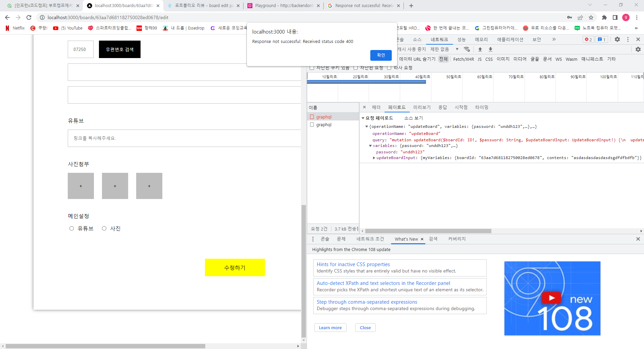Click the page horizontal scrollbar thumb

pyautogui.click(x=105, y=346)
